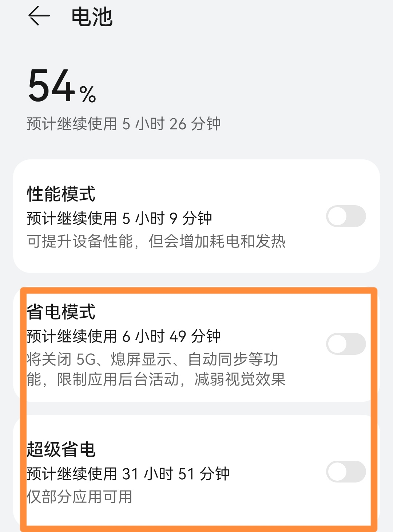Turn on the 省电模式 switch
This screenshot has width=393, height=532.
tap(346, 344)
